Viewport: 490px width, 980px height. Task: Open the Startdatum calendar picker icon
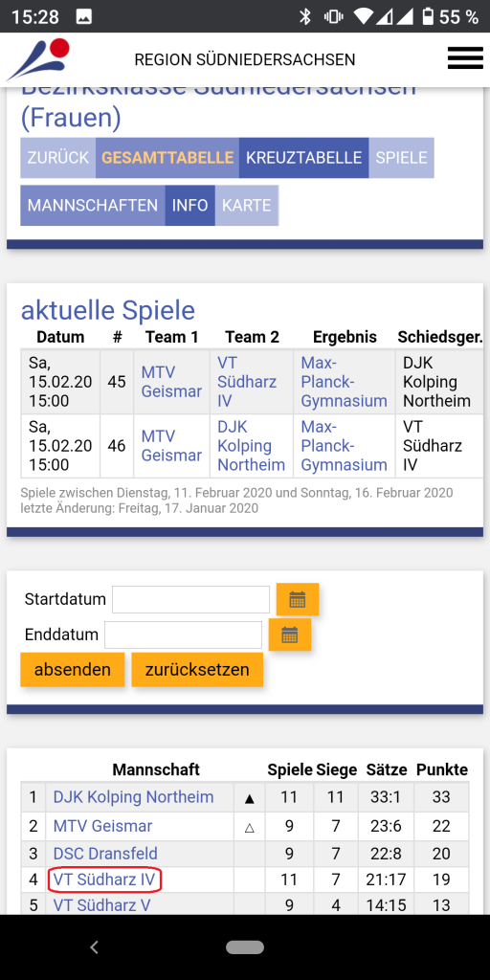[298, 599]
